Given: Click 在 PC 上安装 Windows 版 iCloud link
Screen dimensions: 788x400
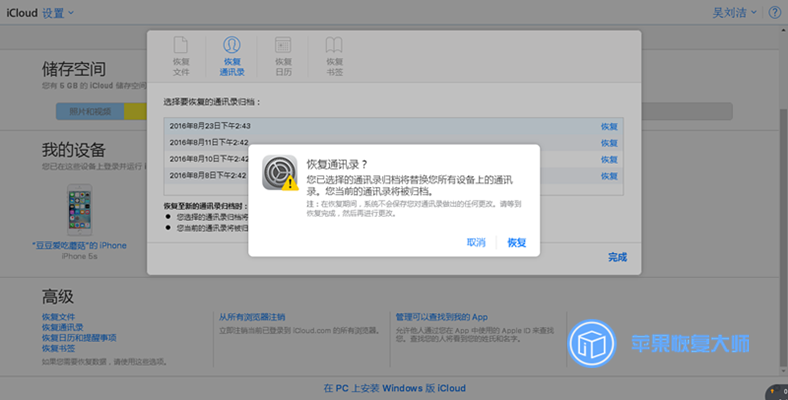Looking at the screenshot, I should pyautogui.click(x=395, y=388).
